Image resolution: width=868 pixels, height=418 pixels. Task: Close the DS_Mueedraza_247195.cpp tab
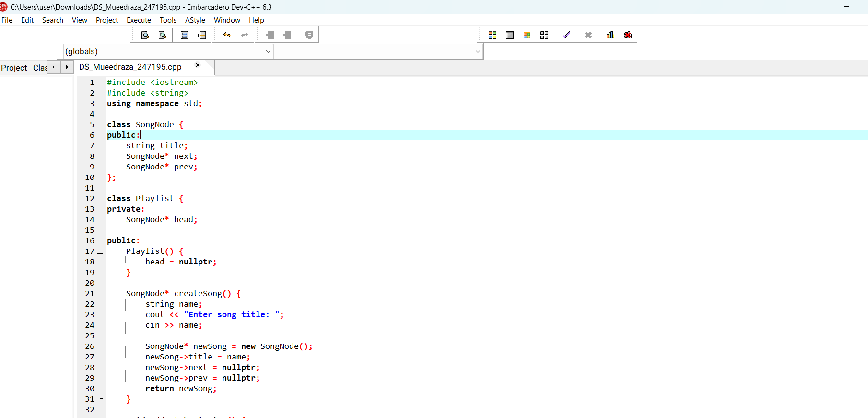click(198, 65)
